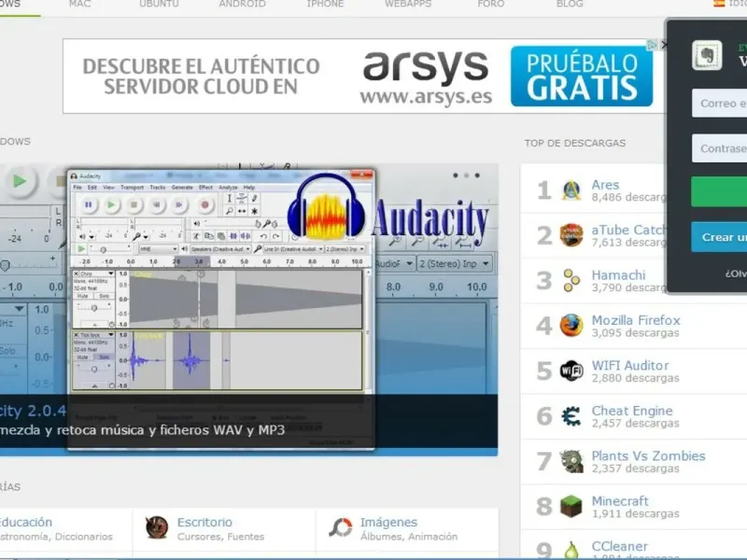
Task: Open the UBUNTU tab
Action: [159, 4]
